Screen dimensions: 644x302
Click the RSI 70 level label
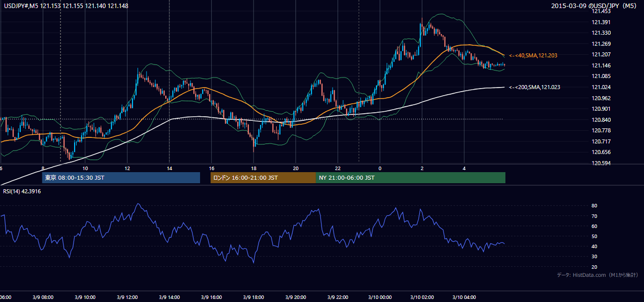[595, 216]
